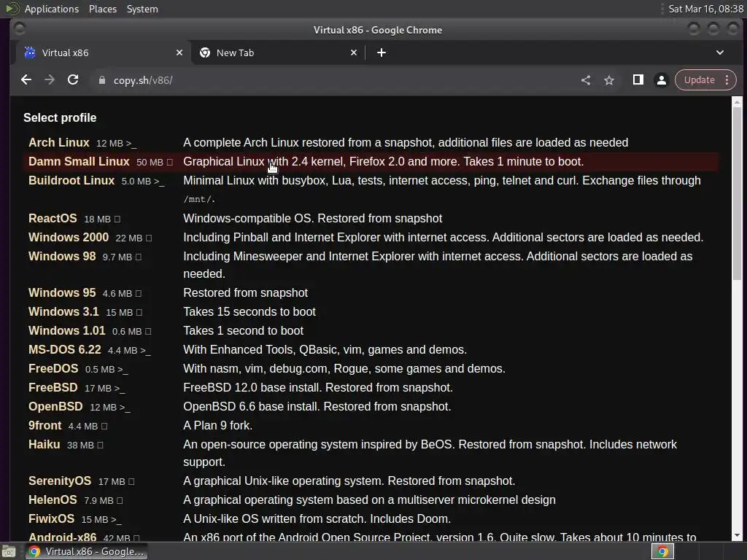Start the Windows 1.01 profile
Screen dimensions: 747x560
66,330
